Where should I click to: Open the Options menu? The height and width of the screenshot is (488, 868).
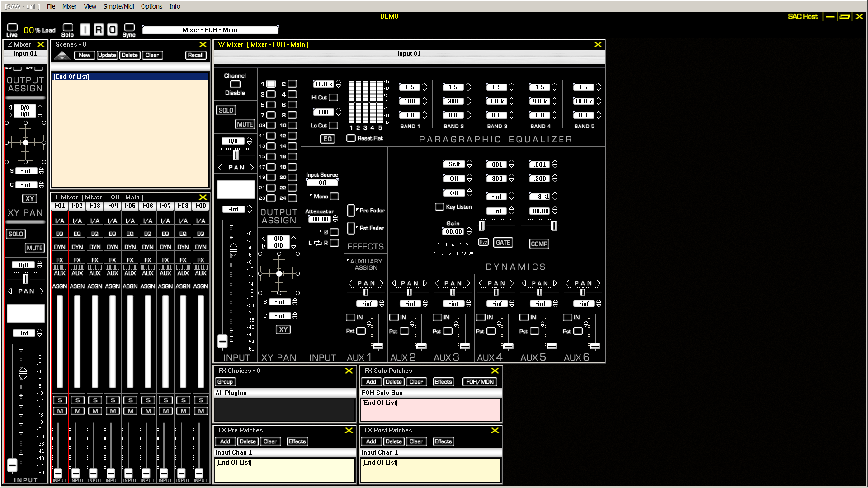point(151,6)
